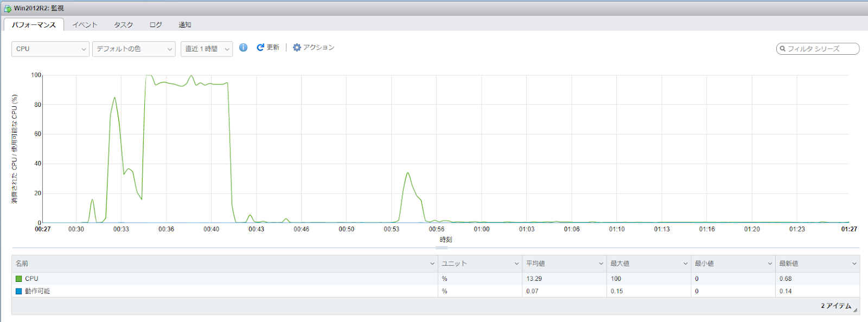
Task: Click the green CPU legend swatch
Action: (x=19, y=279)
